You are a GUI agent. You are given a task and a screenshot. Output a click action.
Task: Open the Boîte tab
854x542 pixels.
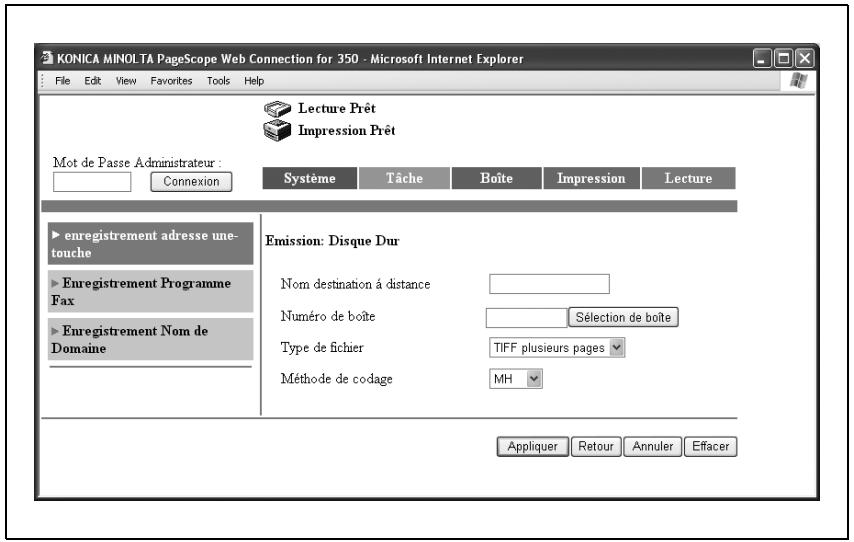click(496, 178)
